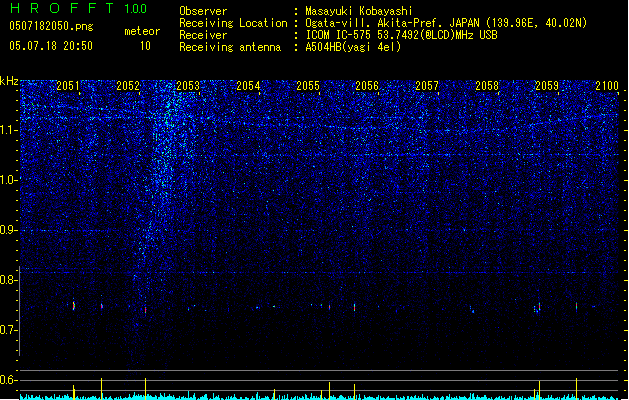Image resolution: width=629 pixels, height=400 pixels.
Task: Click the last yellow power peak before 2100
Action: (576, 387)
